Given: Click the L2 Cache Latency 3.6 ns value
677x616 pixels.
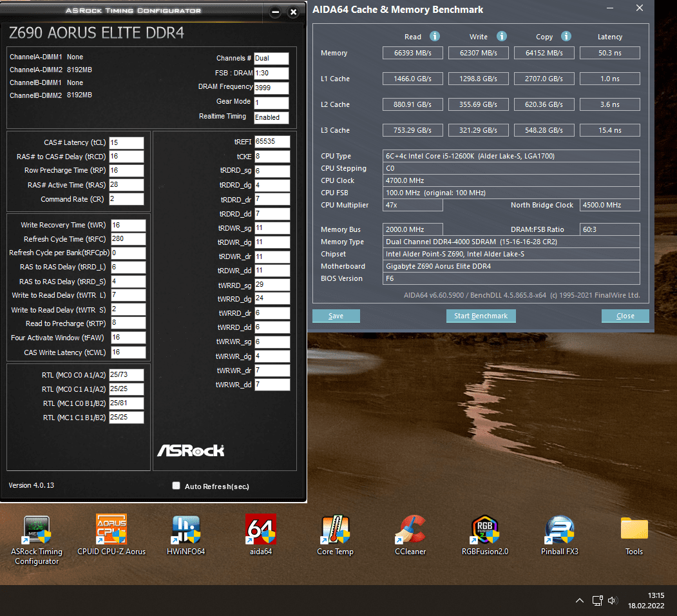Looking at the screenshot, I should [x=609, y=104].
